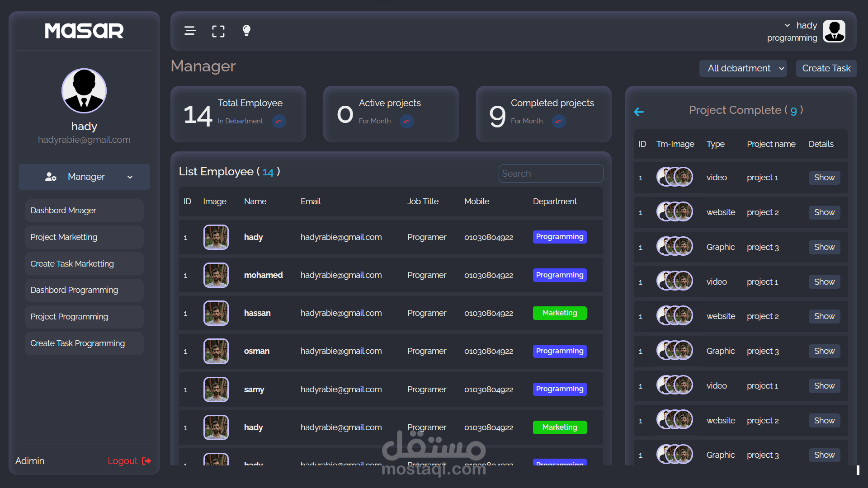Click trend icon on Total Employee card
The height and width of the screenshot is (488, 868).
point(279,121)
